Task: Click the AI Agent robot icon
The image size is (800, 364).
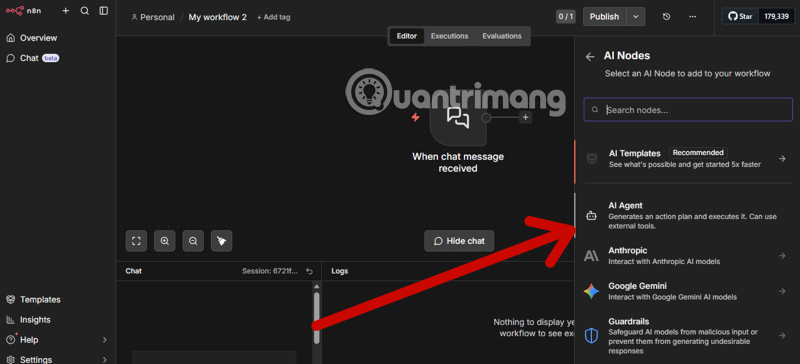Action: click(591, 216)
